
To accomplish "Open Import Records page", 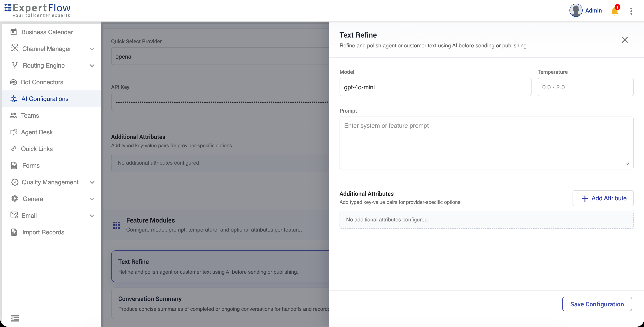I will pos(51,232).
